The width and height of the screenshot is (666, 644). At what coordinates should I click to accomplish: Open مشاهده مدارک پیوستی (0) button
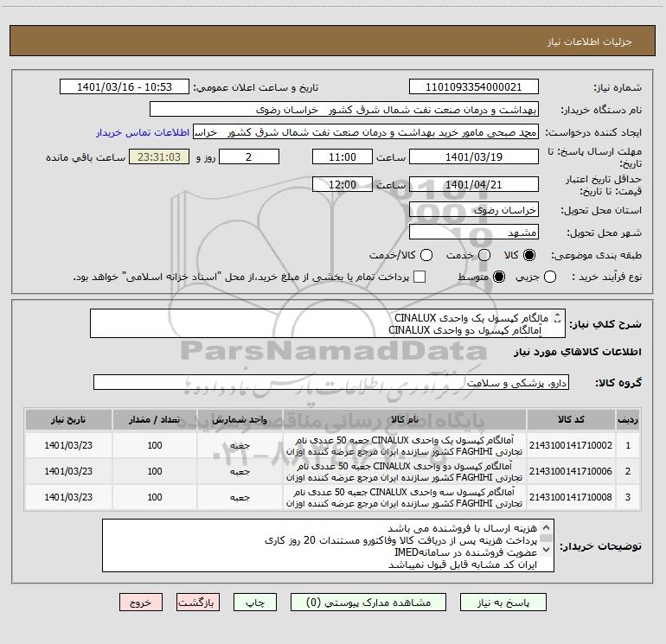point(368,603)
